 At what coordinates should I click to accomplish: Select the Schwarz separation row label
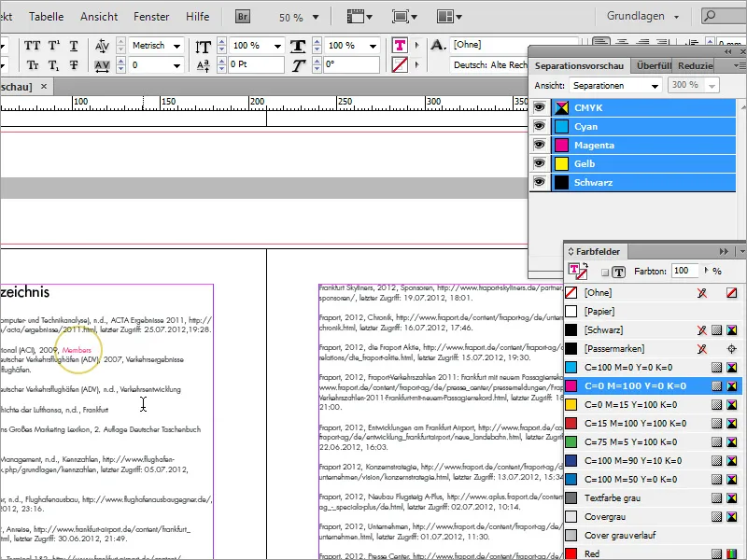[x=593, y=182]
